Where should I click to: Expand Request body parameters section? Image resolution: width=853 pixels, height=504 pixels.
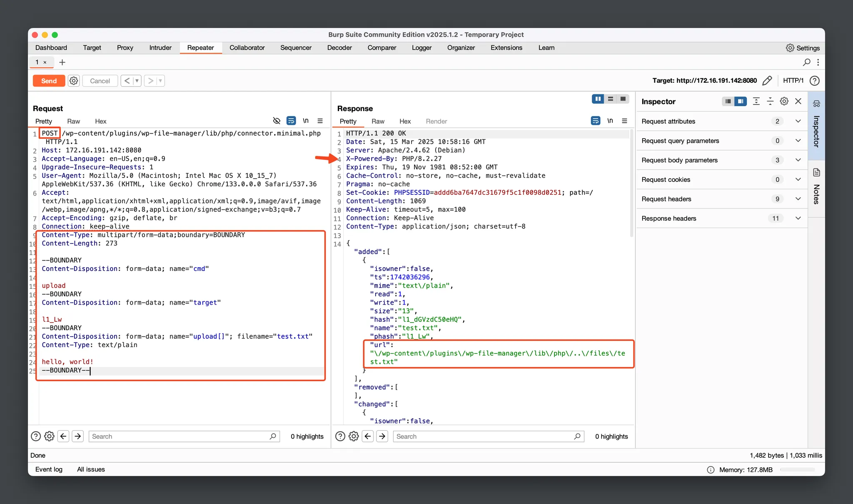[798, 160]
